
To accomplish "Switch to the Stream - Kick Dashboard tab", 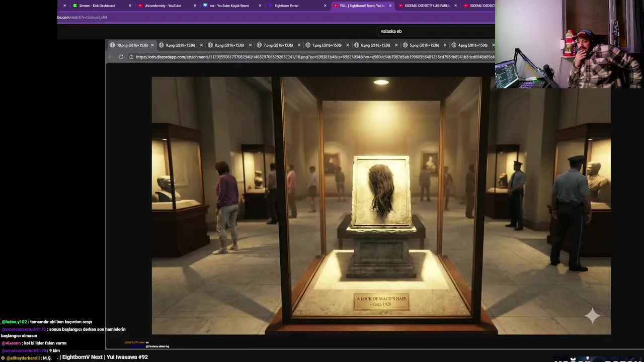I will (x=98, y=6).
